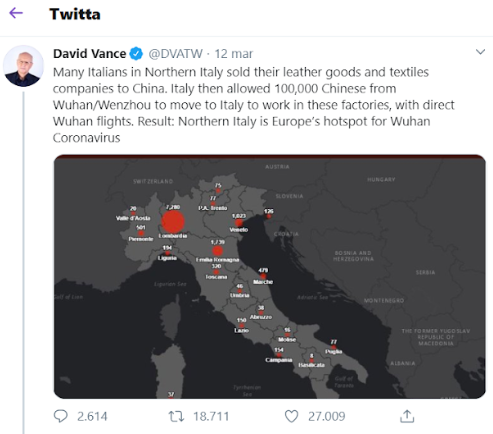
Task: Click the blue verified badge
Action: point(136,54)
